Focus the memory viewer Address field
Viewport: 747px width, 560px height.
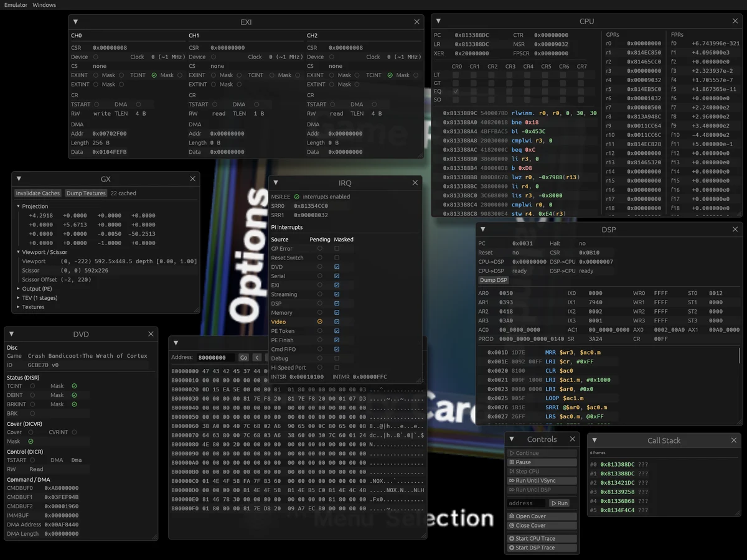216,357
